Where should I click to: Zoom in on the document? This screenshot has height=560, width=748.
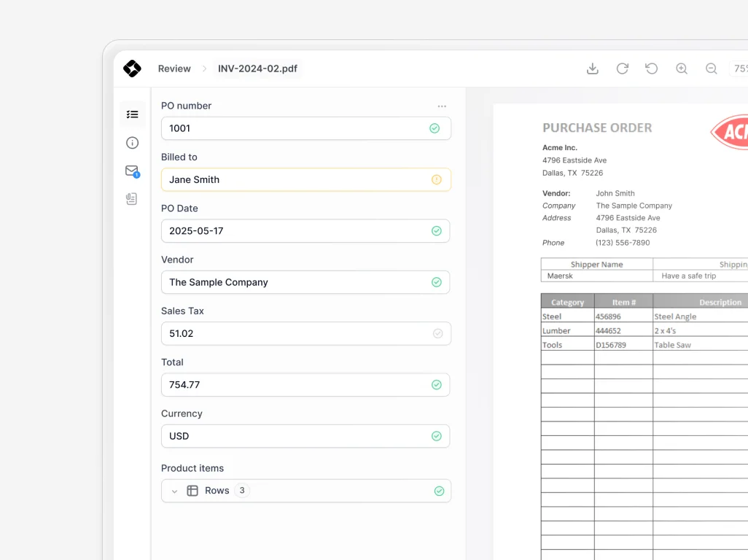(x=682, y=69)
